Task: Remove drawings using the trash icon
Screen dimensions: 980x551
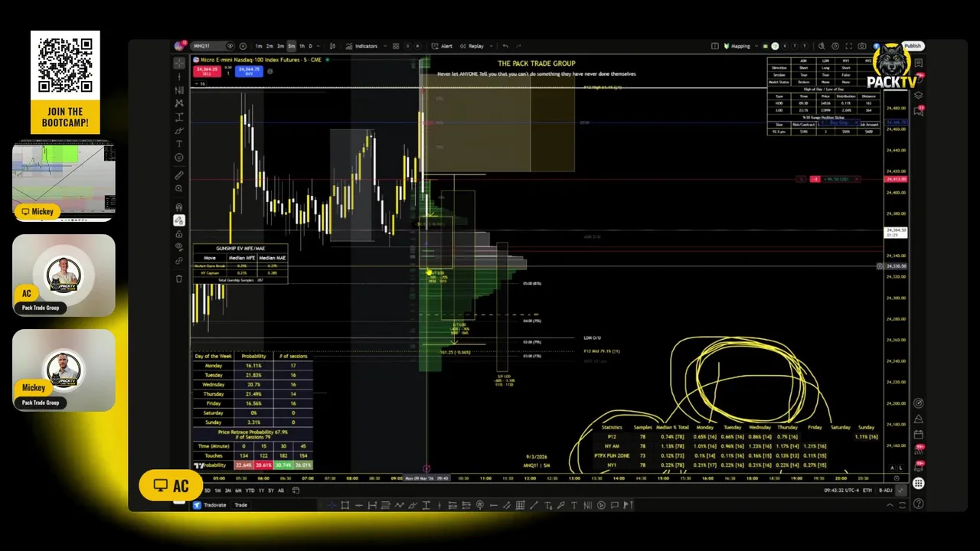Action: click(179, 279)
